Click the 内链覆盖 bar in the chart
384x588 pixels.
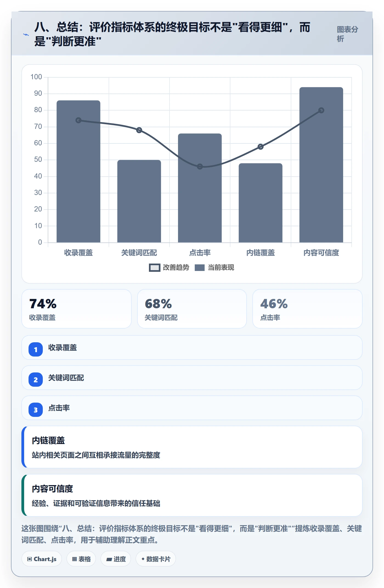point(261,203)
